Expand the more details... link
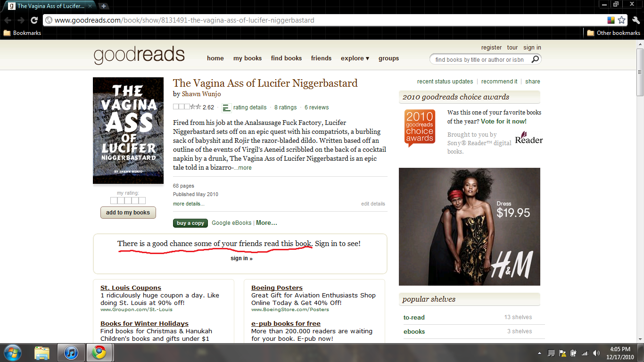Screen dimensions: 644x362 [x=189, y=204]
